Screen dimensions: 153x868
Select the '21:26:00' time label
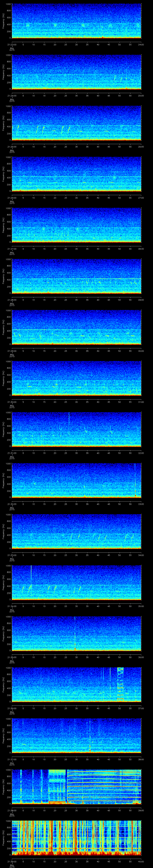point(12,198)
